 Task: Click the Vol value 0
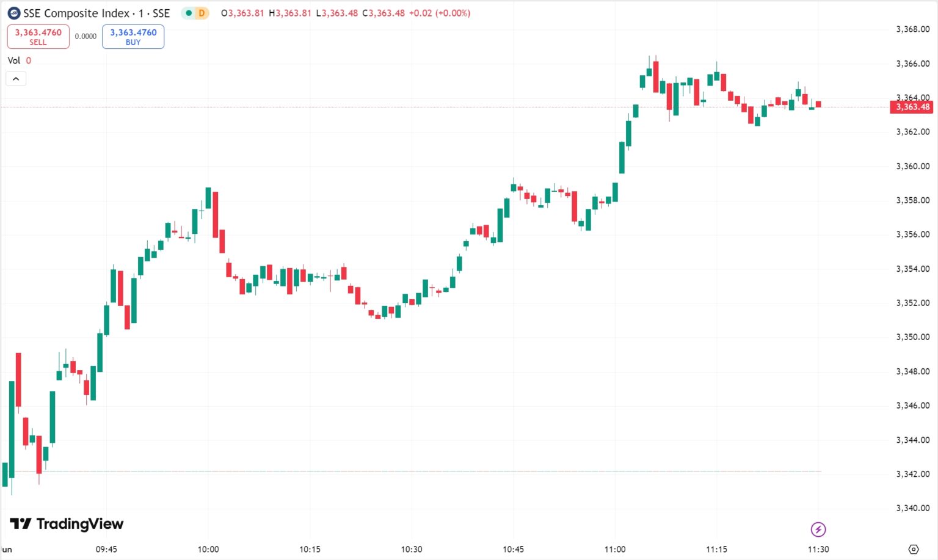(29, 60)
